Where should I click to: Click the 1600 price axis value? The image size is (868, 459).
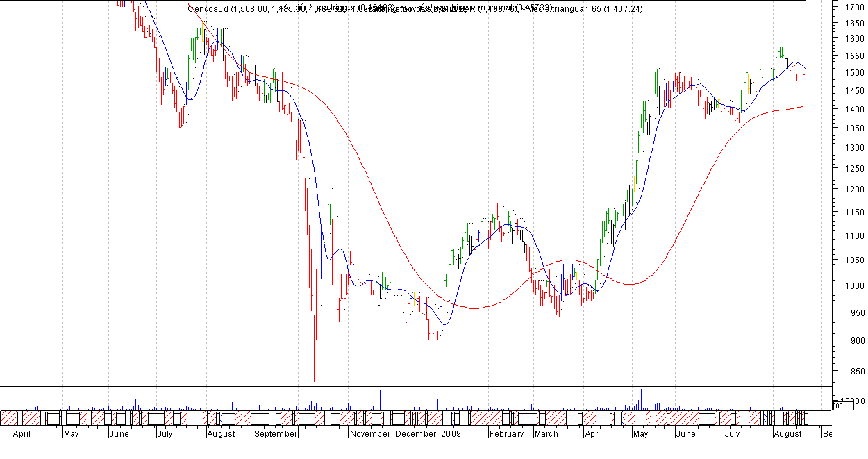pyautogui.click(x=854, y=40)
